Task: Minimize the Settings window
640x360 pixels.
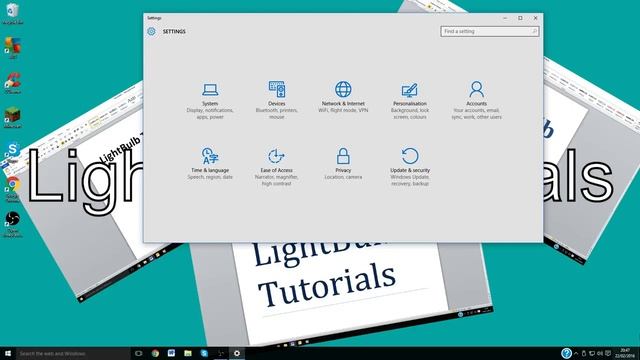Action: pyautogui.click(x=505, y=18)
